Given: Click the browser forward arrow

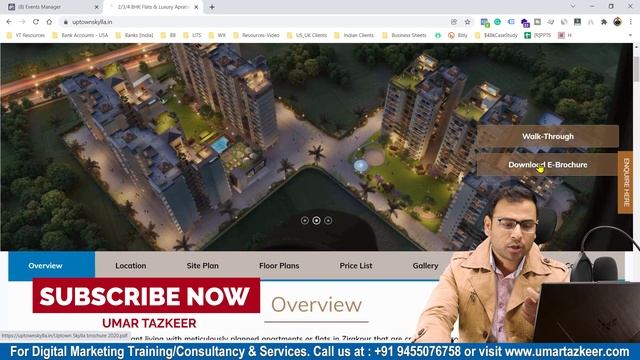Looking at the screenshot, I should click(22, 22).
